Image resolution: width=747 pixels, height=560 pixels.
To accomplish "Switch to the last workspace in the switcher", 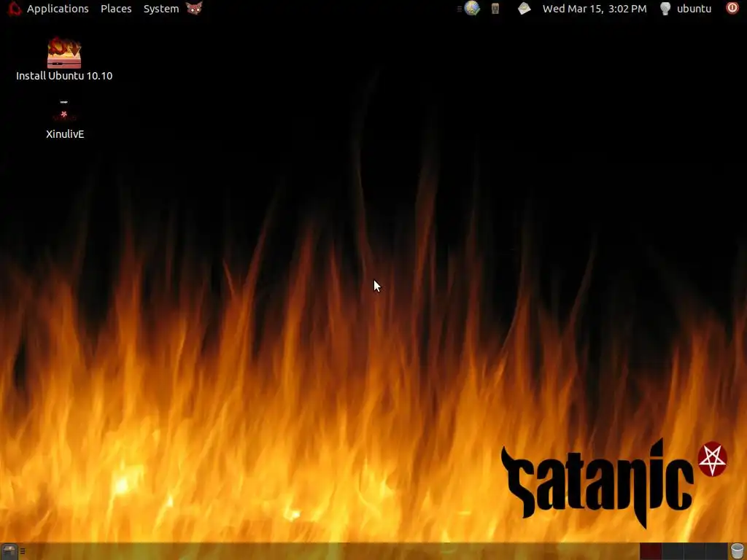I will (716, 551).
